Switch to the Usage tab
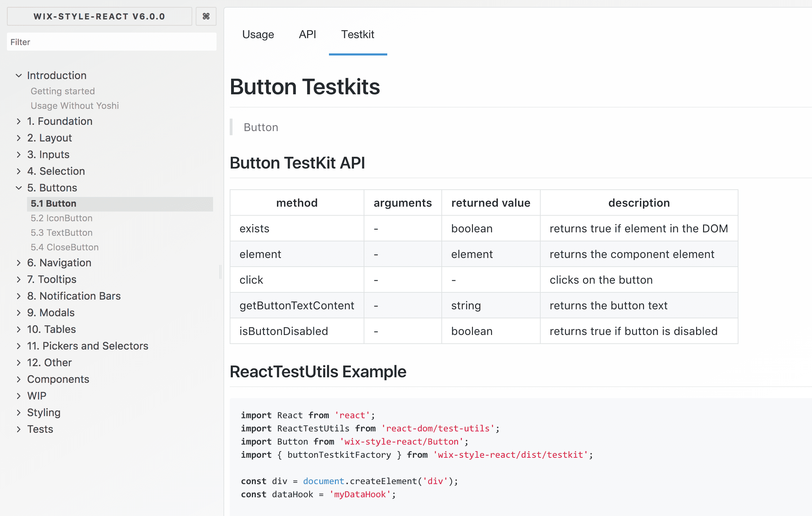 (258, 34)
